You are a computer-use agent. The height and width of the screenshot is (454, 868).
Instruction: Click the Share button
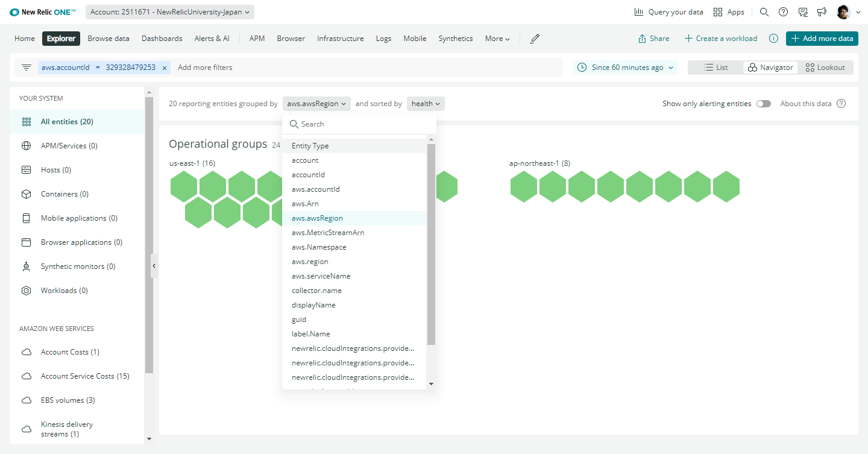click(654, 39)
